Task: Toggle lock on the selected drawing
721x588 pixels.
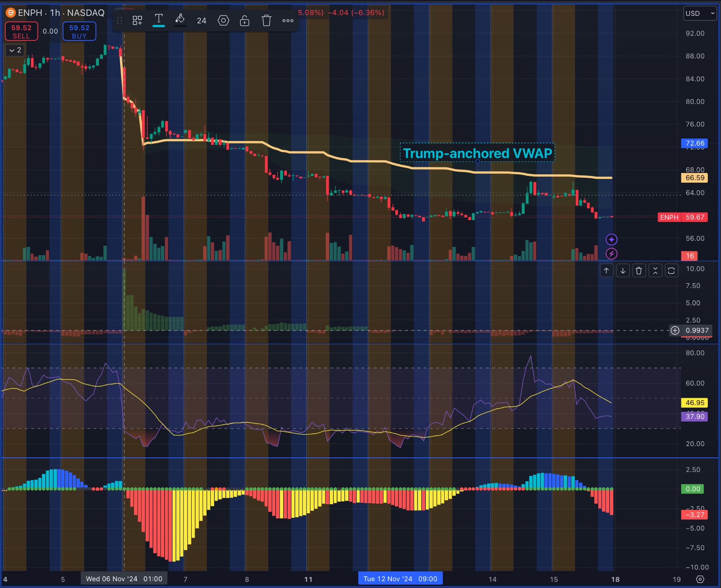Action: [x=245, y=20]
